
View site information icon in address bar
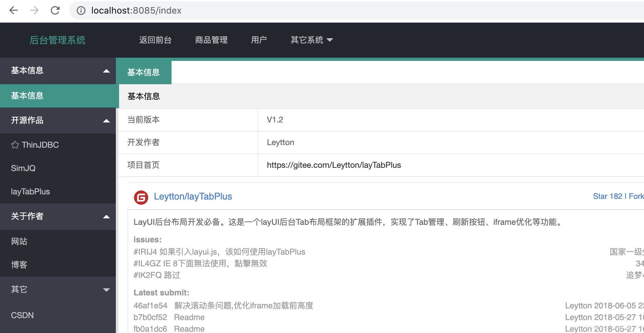81,11
